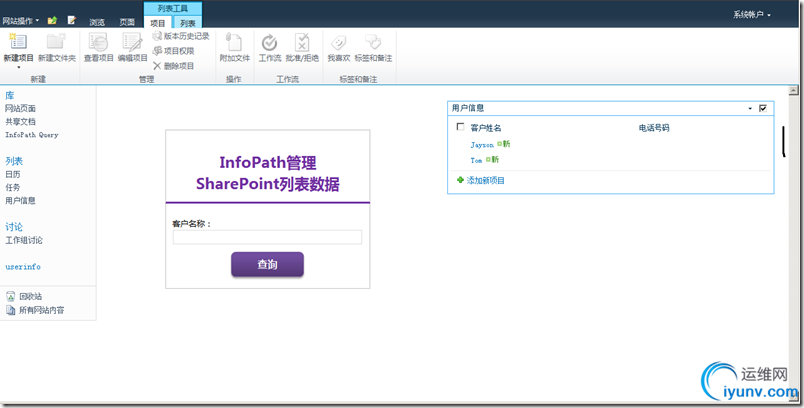Select the 项目 ribbon tab

pos(158,23)
